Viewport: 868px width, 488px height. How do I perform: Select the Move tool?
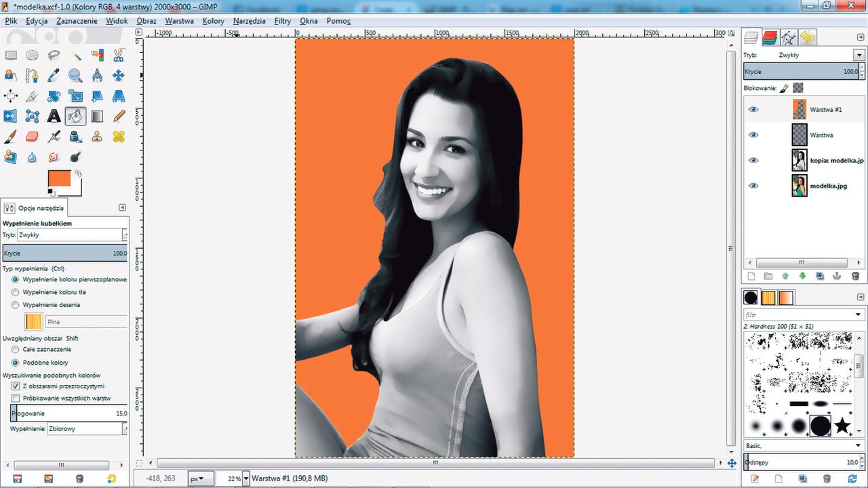pyautogui.click(x=119, y=76)
